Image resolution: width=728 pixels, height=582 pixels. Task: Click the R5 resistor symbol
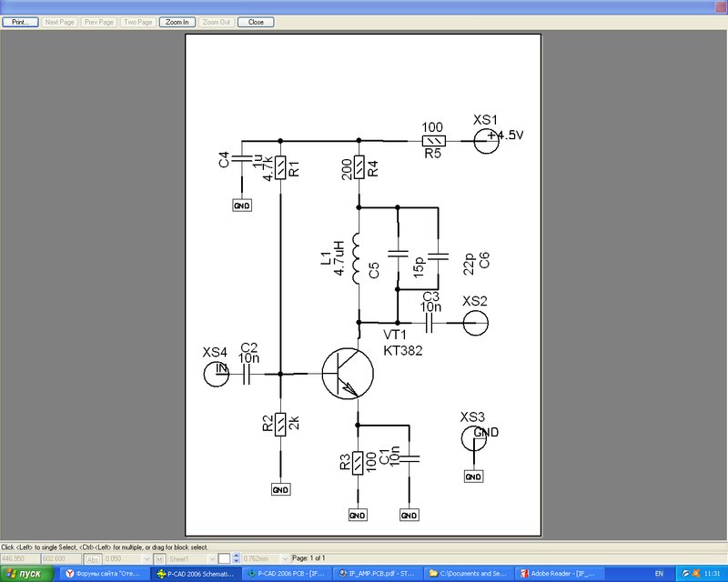(434, 141)
